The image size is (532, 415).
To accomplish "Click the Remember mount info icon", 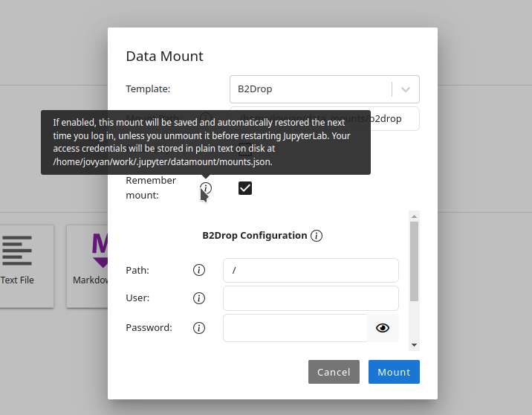I will point(206,188).
